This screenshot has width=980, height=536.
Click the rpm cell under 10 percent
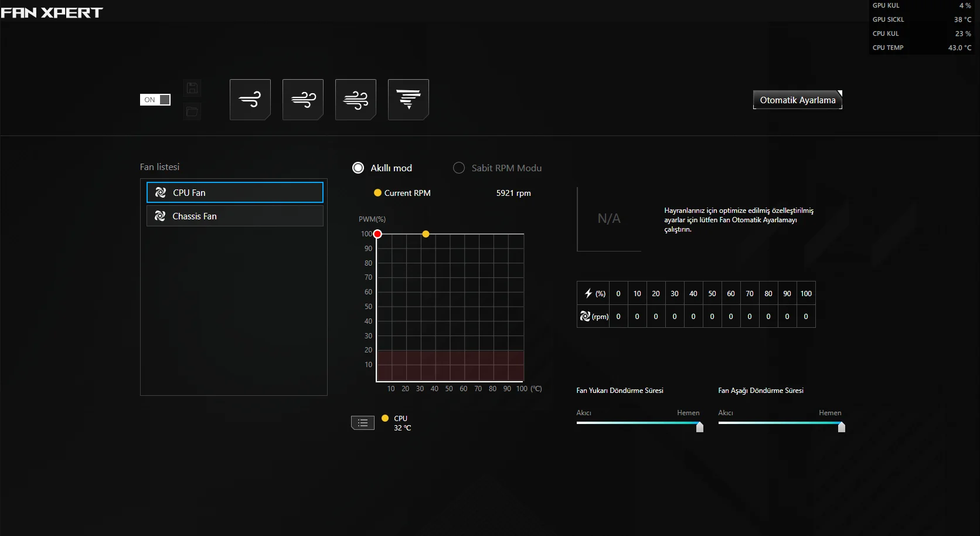click(x=637, y=316)
